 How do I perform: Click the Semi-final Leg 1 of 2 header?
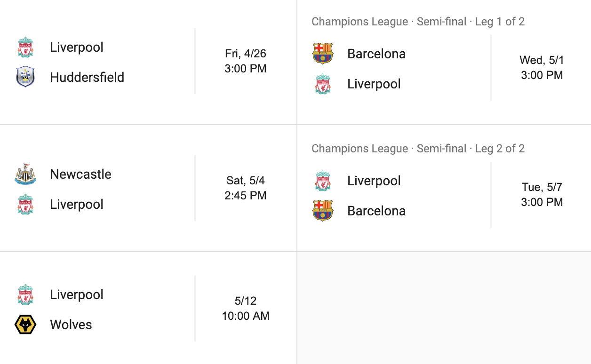point(418,22)
